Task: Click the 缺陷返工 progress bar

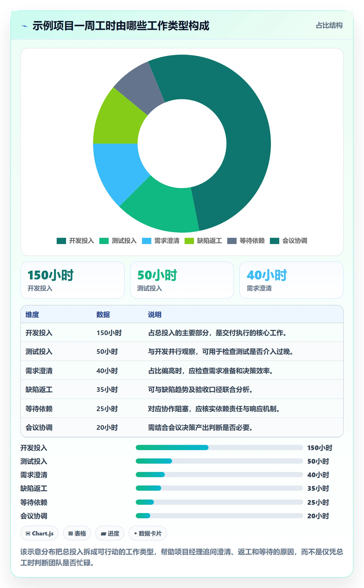Action: (219, 488)
